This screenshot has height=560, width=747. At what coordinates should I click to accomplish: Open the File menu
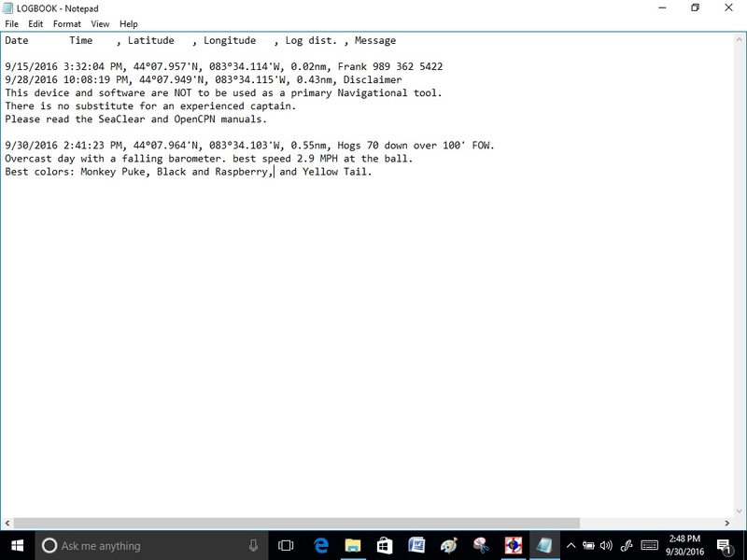[12, 24]
